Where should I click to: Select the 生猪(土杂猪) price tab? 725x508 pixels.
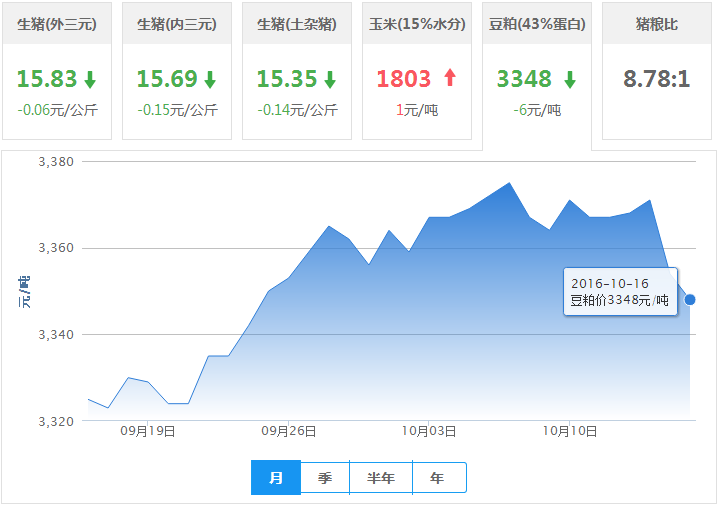(297, 71)
